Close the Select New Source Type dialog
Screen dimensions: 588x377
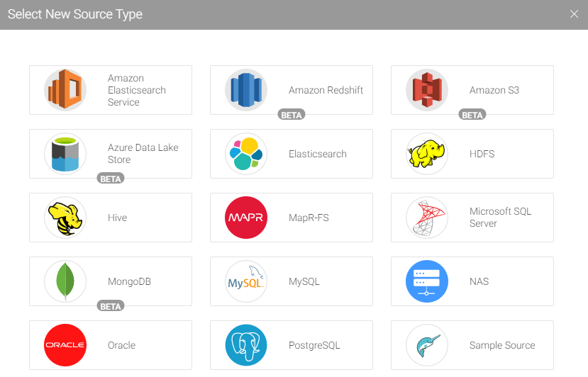tap(575, 14)
